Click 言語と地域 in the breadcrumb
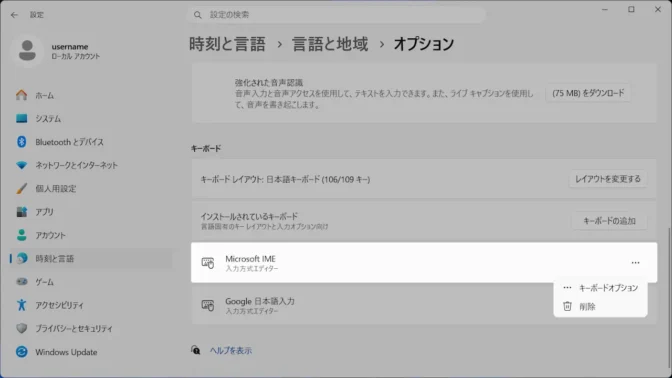 [330, 44]
